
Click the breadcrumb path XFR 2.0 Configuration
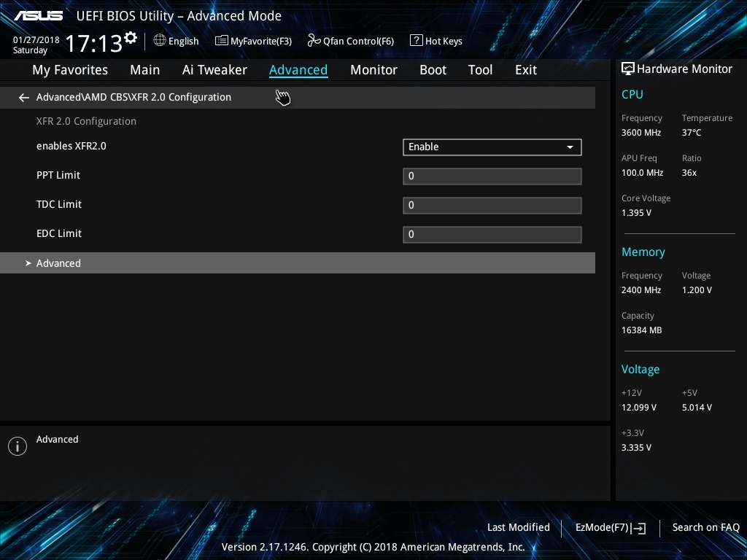coord(133,97)
